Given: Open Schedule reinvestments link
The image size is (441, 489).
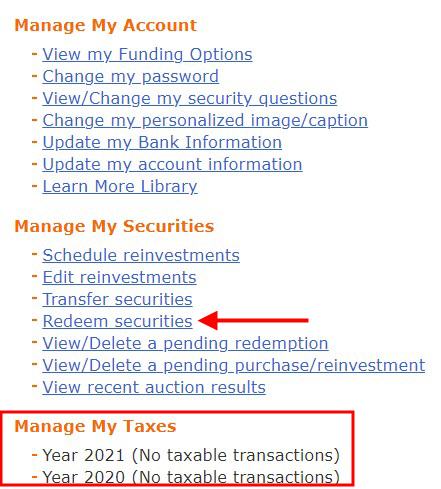Looking at the screenshot, I should point(141,255).
